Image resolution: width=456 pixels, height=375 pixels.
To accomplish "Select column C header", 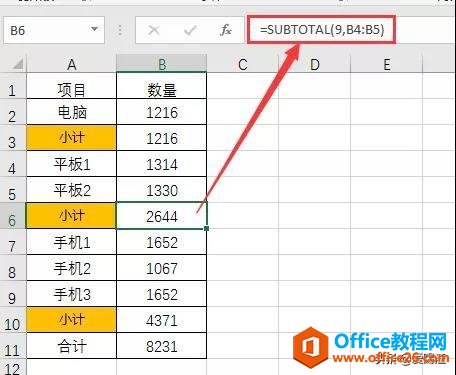I will coord(243,64).
